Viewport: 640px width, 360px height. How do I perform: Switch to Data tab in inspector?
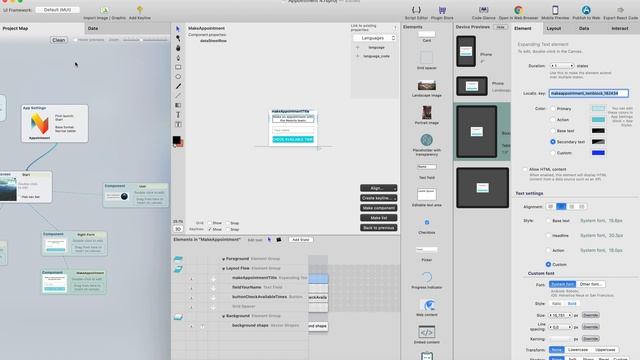(584, 29)
